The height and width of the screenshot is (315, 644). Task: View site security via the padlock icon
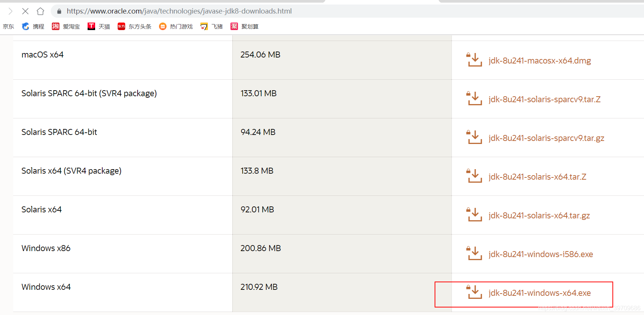click(x=59, y=11)
